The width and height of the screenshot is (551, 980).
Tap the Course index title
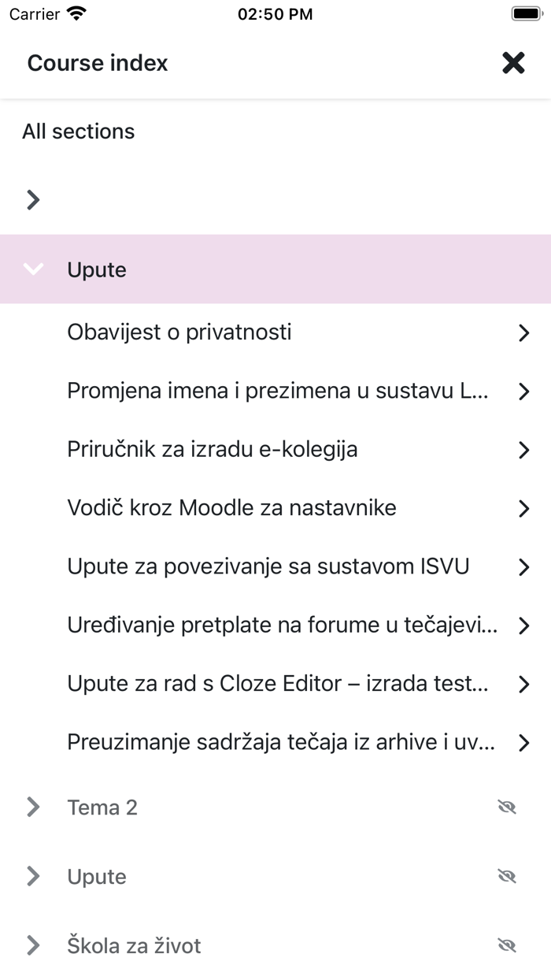click(x=97, y=63)
